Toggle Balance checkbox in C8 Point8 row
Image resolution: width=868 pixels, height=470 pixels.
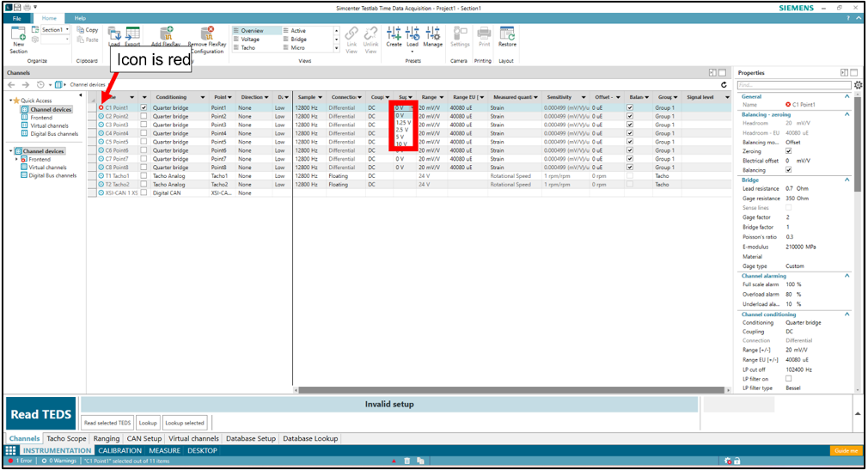pos(629,168)
